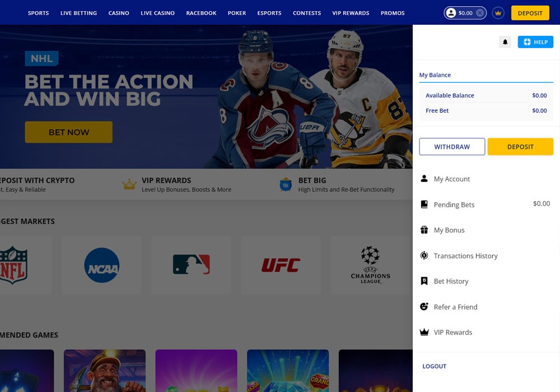Open My Account menu item
Viewport: 560px width, 392px height.
click(451, 179)
